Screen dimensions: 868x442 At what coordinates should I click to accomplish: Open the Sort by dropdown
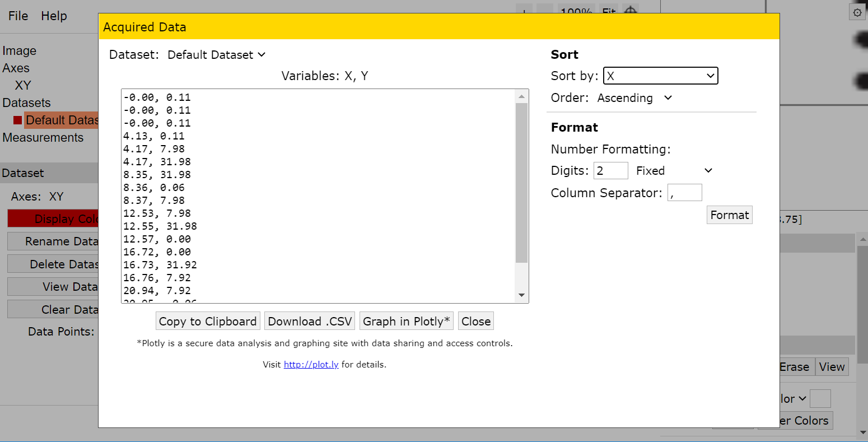(660, 76)
